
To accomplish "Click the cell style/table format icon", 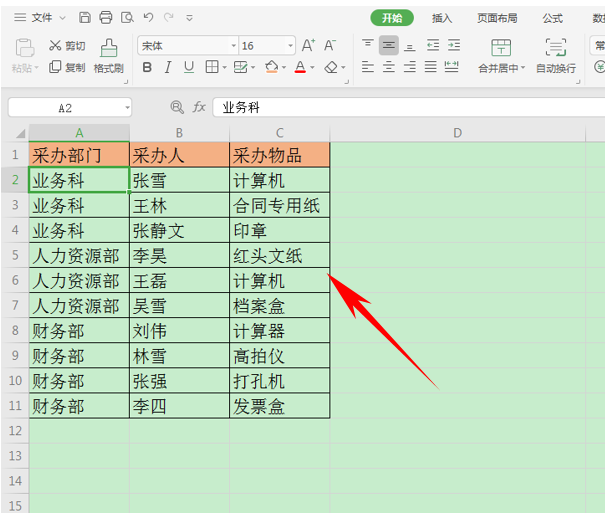I will click(x=240, y=68).
